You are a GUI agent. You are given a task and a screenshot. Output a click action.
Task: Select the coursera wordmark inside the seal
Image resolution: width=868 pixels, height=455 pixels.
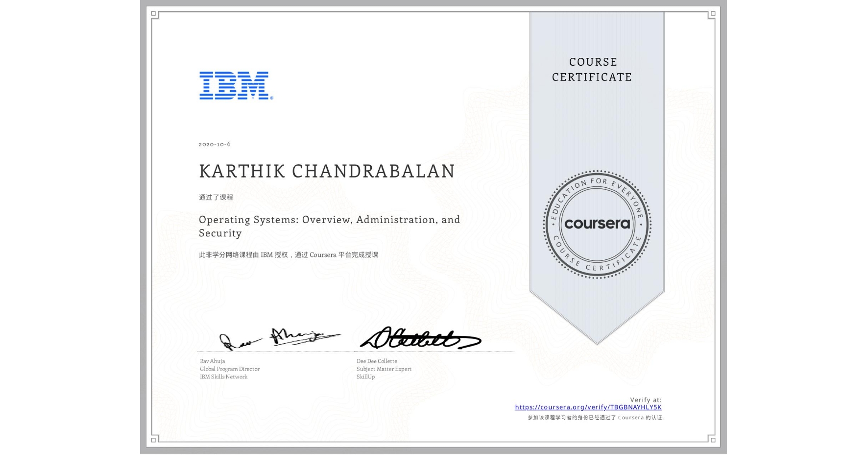tap(597, 224)
